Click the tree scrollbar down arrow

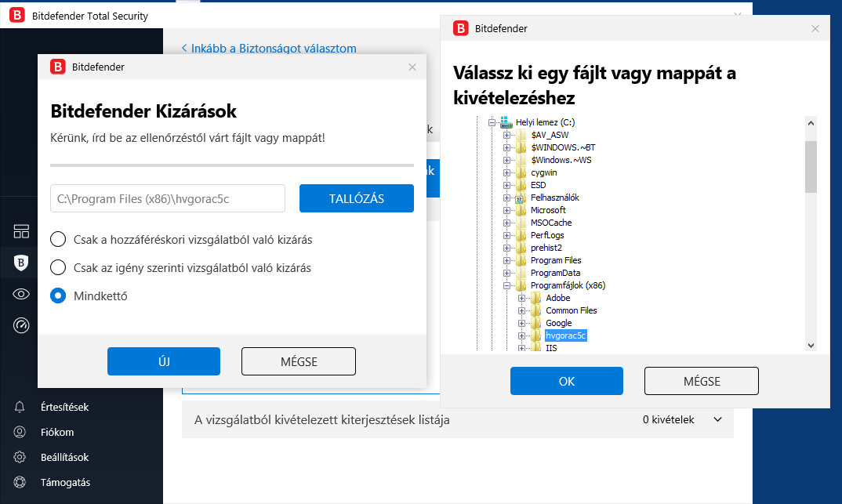pyautogui.click(x=811, y=346)
